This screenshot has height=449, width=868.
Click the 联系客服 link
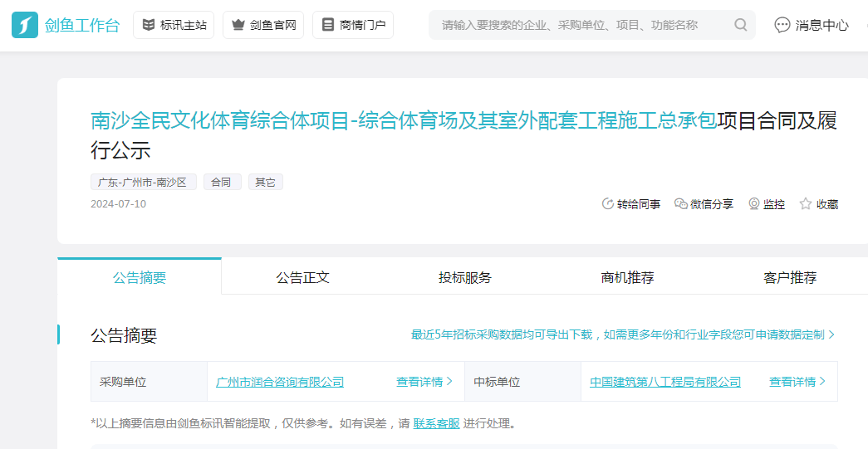pos(436,424)
